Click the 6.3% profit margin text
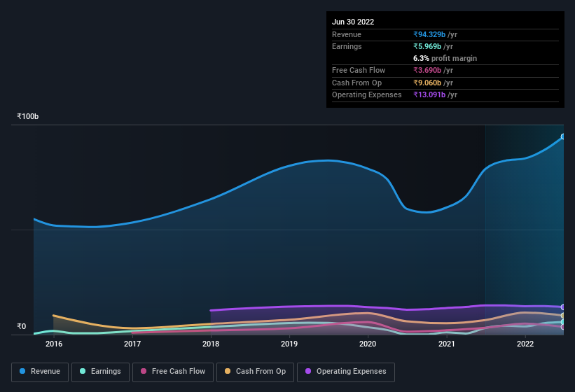 pos(445,58)
